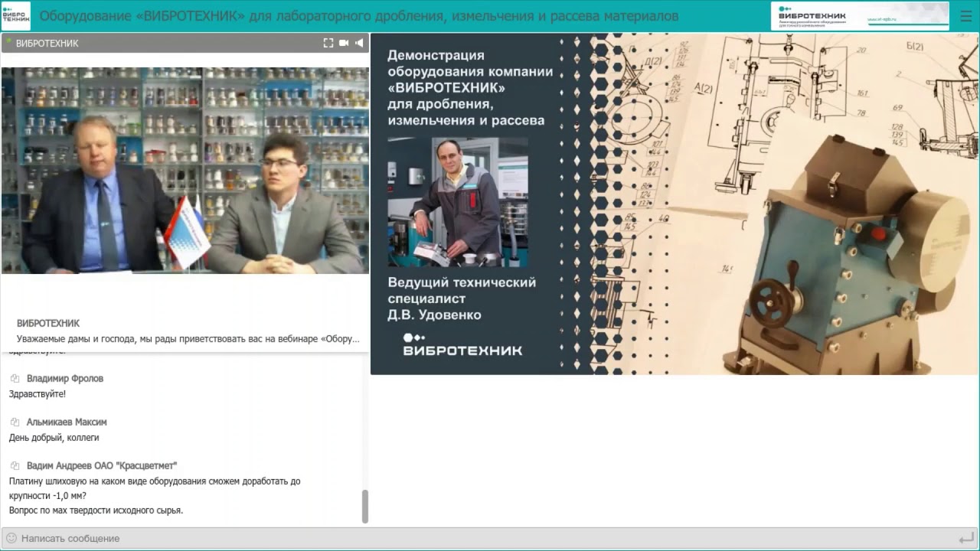This screenshot has height=551, width=980.
Task: Click the webinar title text in top bar
Action: [358, 16]
